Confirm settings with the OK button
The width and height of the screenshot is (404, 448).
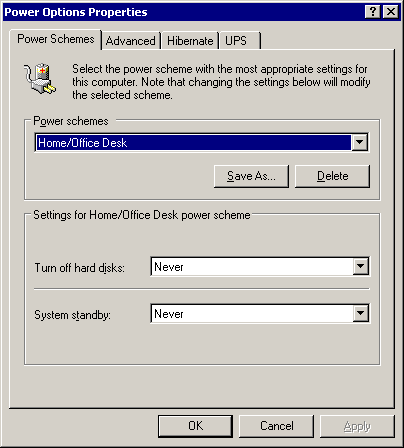pyautogui.click(x=195, y=426)
